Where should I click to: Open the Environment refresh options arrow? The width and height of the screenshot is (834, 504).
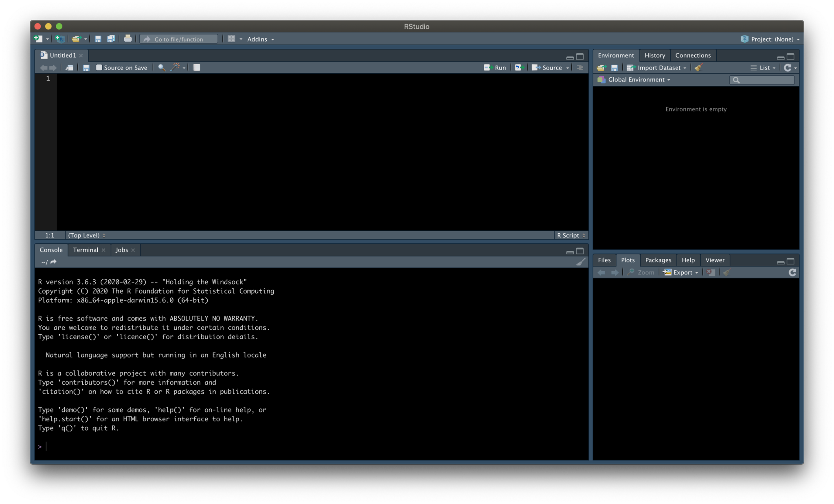795,68
